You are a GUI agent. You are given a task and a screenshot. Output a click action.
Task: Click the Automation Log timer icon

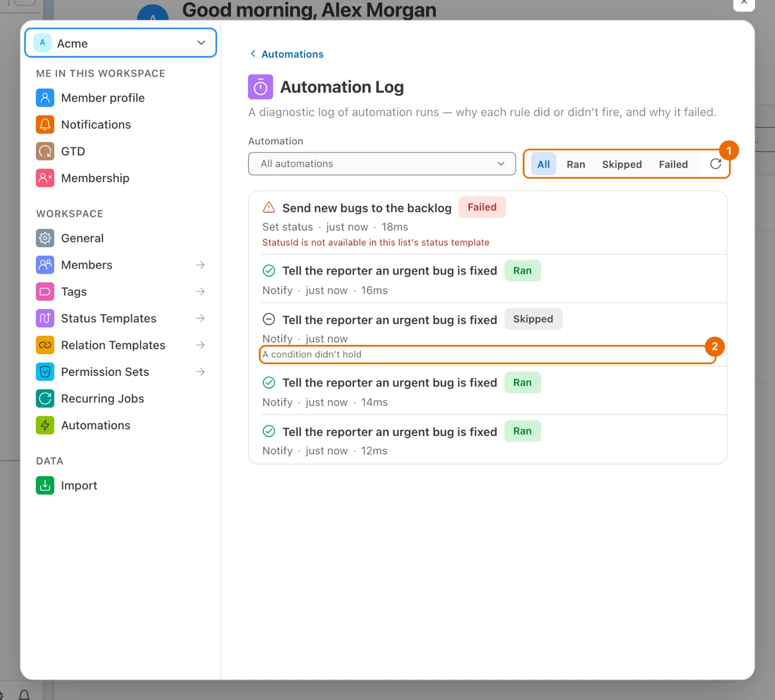[261, 87]
